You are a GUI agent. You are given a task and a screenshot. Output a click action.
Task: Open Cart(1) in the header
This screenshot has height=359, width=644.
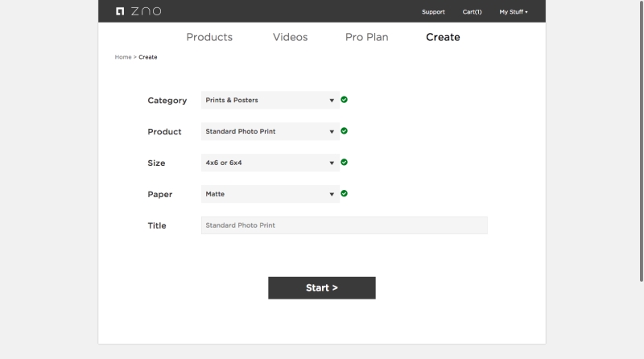point(472,12)
